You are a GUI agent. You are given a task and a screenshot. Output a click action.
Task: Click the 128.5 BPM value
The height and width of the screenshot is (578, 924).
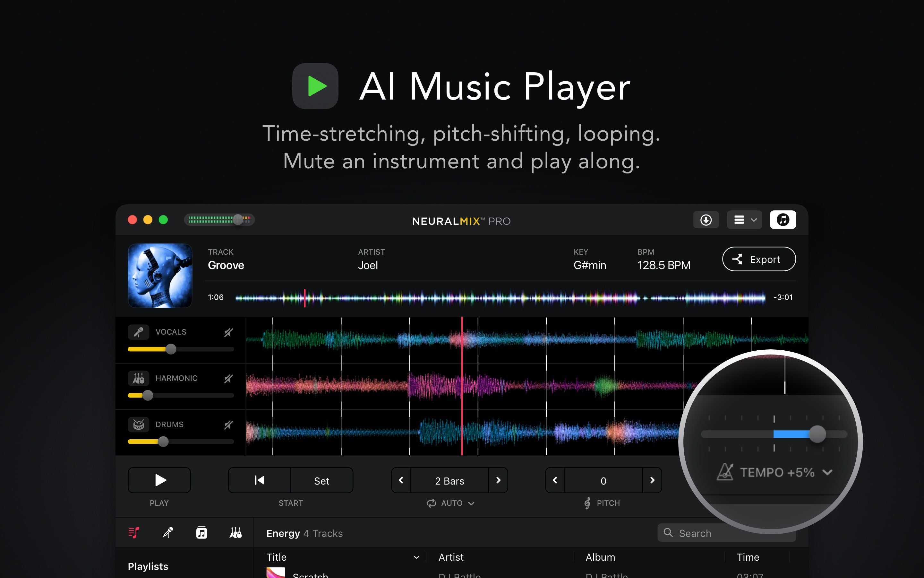[663, 265]
